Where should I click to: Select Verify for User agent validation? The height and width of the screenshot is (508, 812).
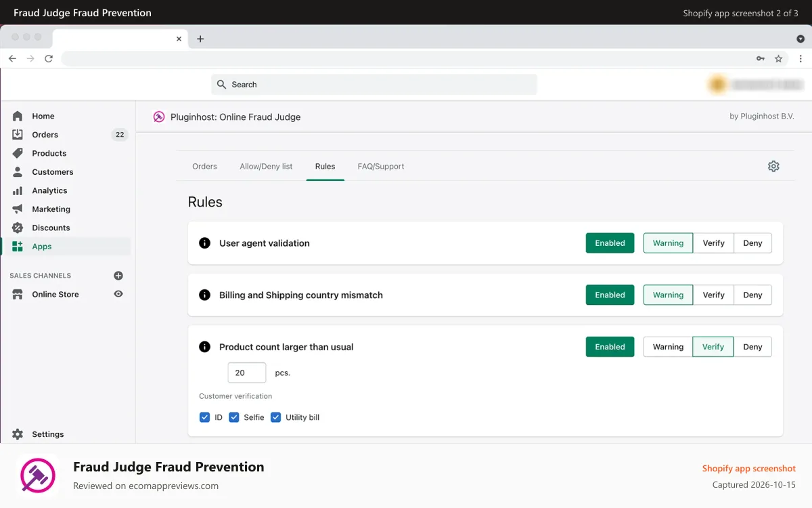point(713,243)
